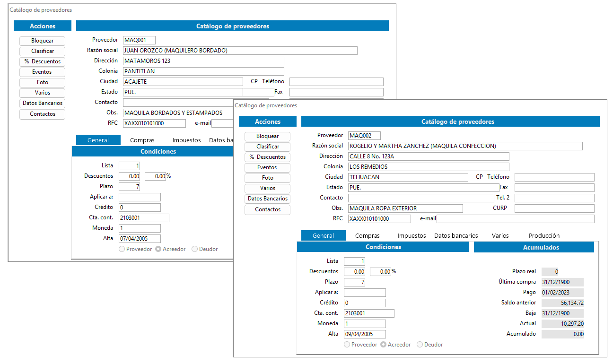
Task: Click Ciudad field TEHUACAN
Action: click(408, 177)
